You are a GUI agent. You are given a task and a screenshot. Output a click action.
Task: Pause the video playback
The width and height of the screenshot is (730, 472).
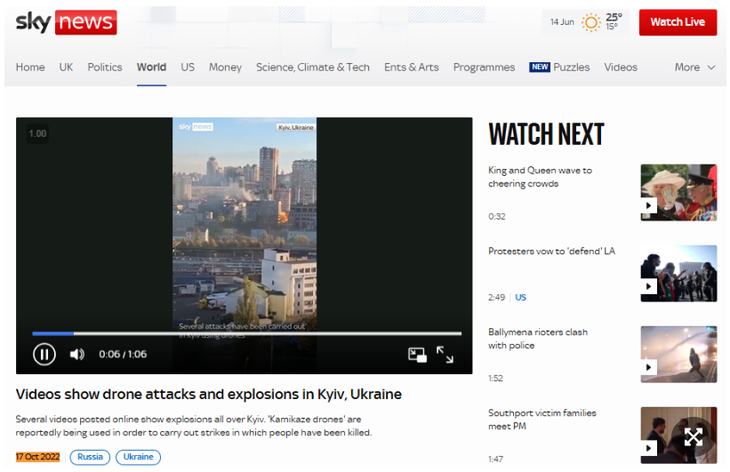coord(44,354)
